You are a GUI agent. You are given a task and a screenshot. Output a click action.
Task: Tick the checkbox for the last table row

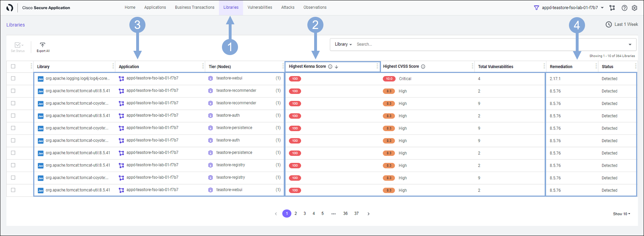click(x=13, y=190)
